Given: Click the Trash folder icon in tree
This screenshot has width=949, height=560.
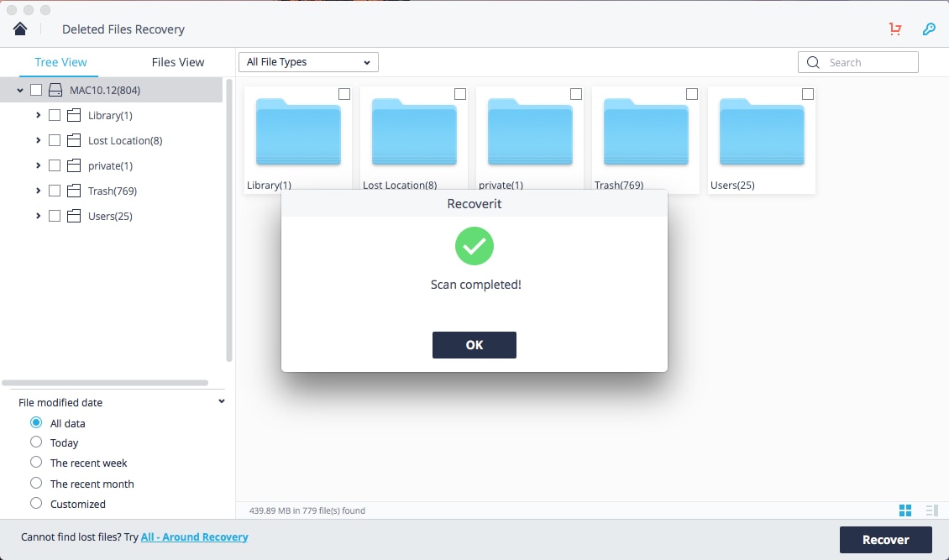Looking at the screenshot, I should 74,191.
